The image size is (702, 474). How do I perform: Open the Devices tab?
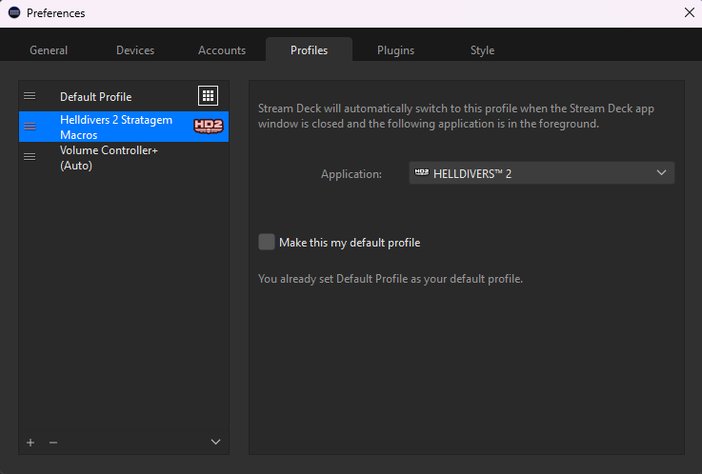click(135, 50)
